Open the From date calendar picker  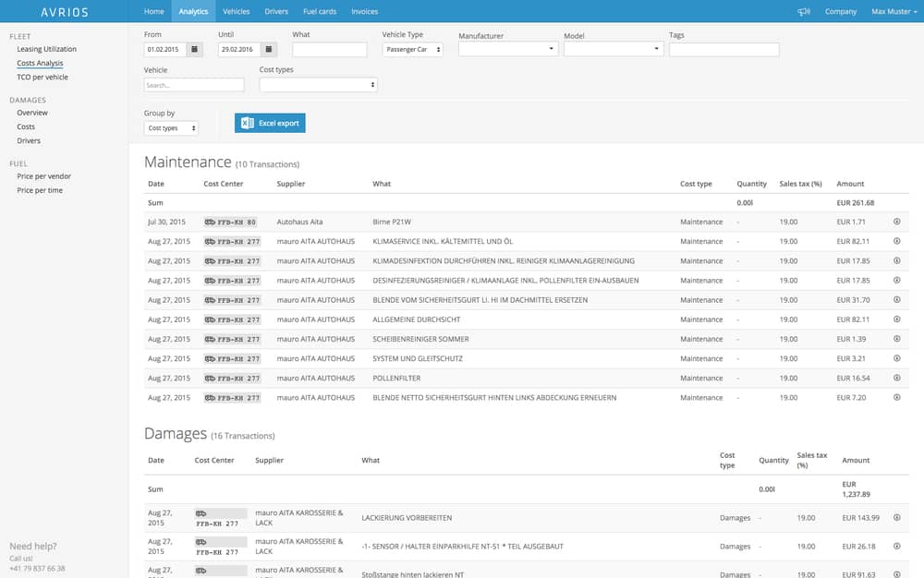pyautogui.click(x=194, y=50)
